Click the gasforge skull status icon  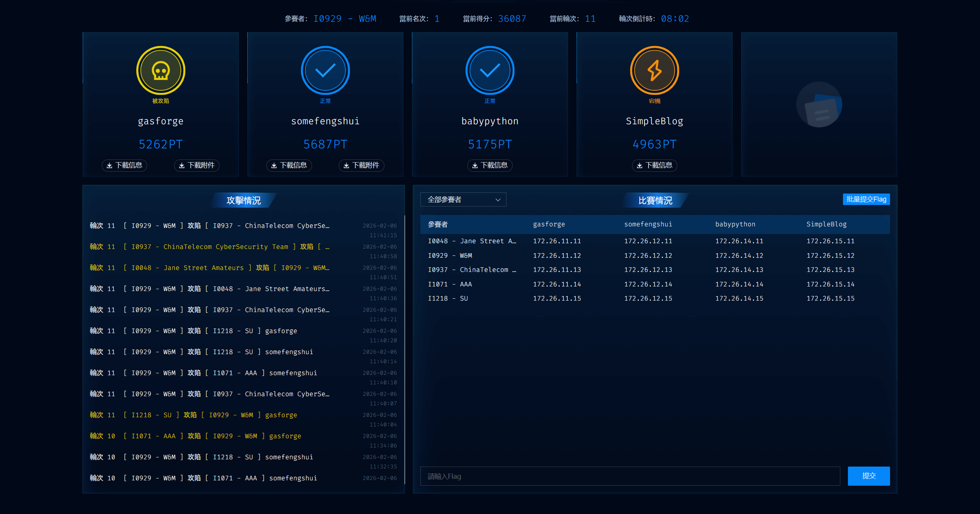tap(160, 70)
